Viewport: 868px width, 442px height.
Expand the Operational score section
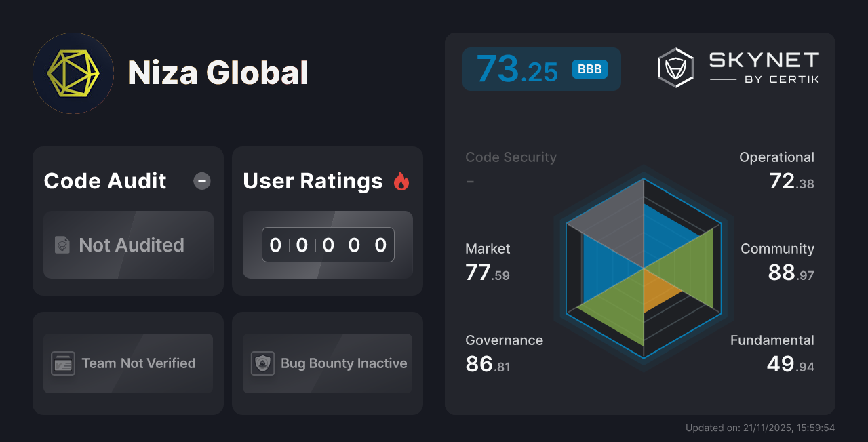click(x=777, y=169)
